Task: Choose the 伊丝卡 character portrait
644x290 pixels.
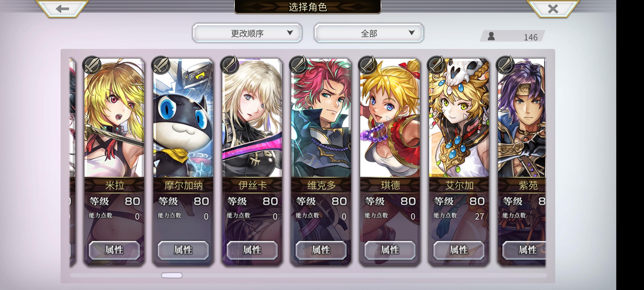Action: point(252,118)
